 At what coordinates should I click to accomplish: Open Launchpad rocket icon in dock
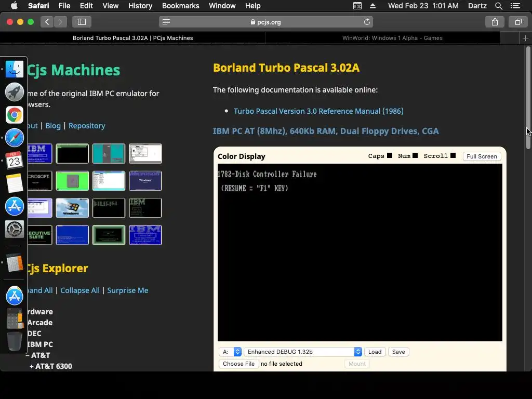click(x=14, y=92)
